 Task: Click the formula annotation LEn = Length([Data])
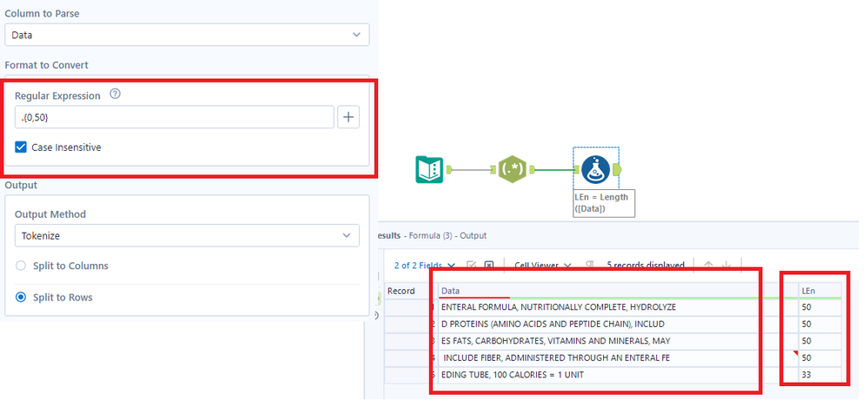[603, 203]
